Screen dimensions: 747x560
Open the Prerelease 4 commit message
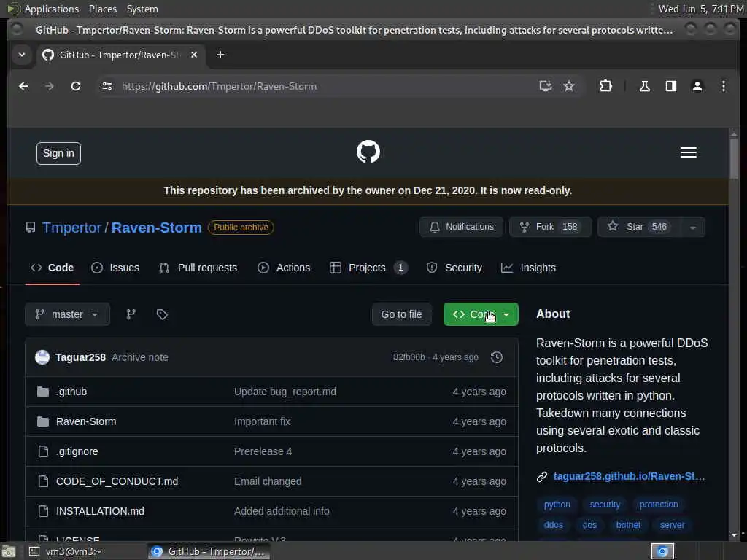[263, 451]
